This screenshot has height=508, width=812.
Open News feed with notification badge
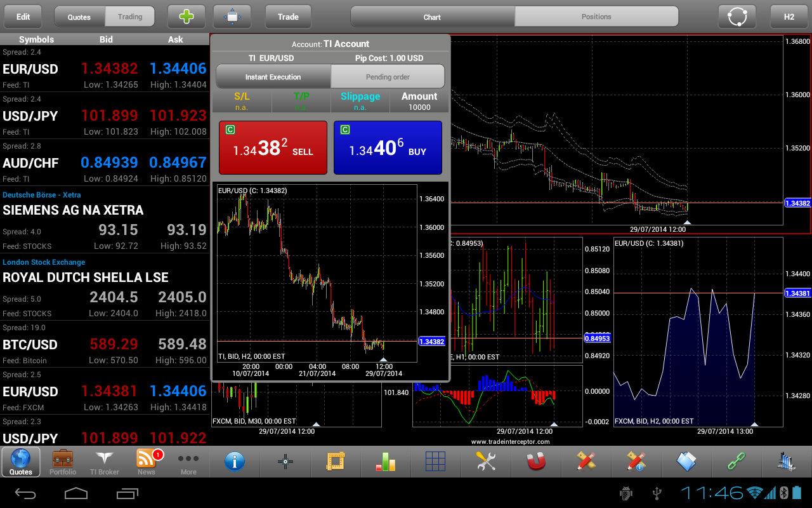pos(147,462)
